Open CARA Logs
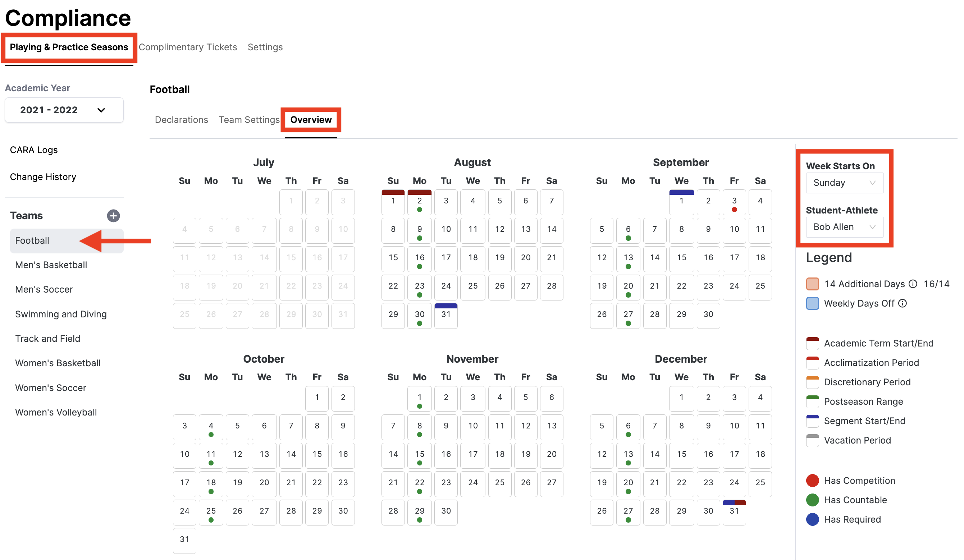 34,150
